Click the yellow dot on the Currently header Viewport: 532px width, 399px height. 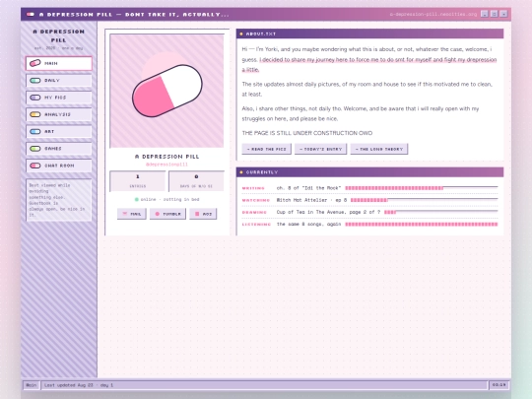(x=241, y=172)
